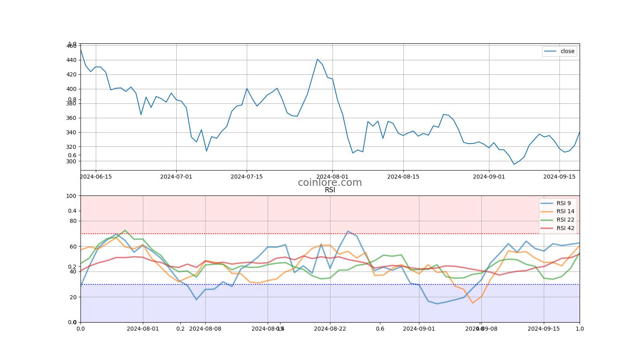Viewport: 644px width, 362px height.
Task: Click the RSI chart 2024-09-01 date label
Action: (x=419, y=329)
